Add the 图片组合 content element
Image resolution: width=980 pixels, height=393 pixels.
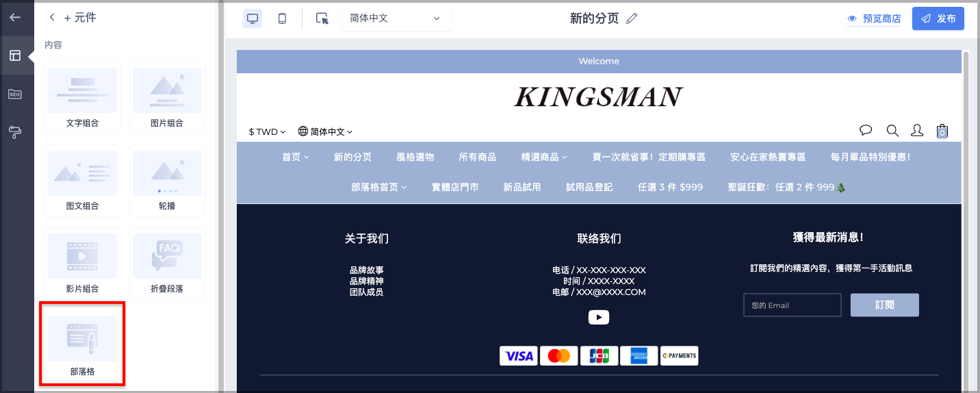(x=167, y=98)
